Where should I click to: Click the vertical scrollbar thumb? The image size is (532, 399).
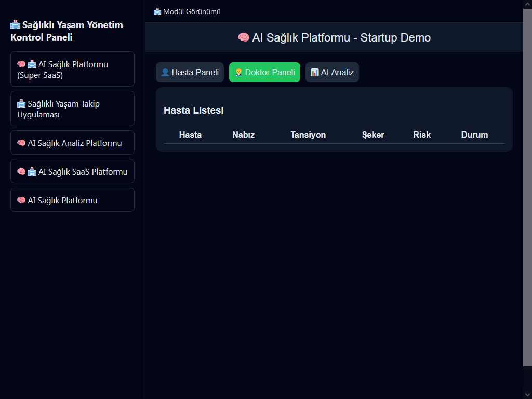click(x=527, y=187)
